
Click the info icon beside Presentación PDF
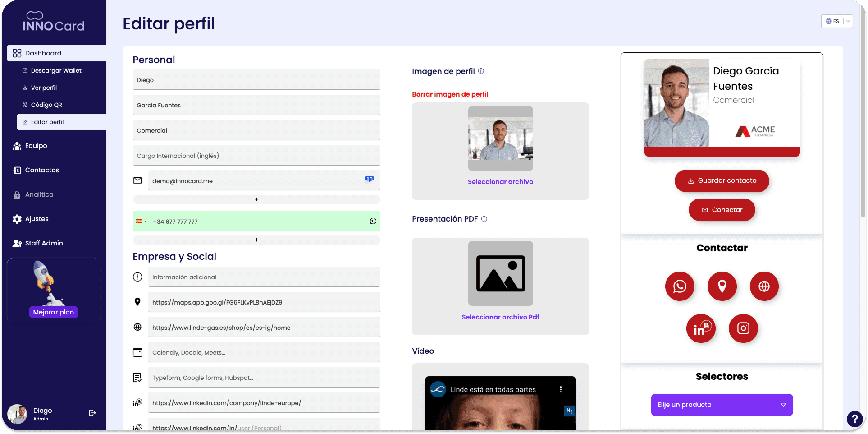(x=484, y=219)
